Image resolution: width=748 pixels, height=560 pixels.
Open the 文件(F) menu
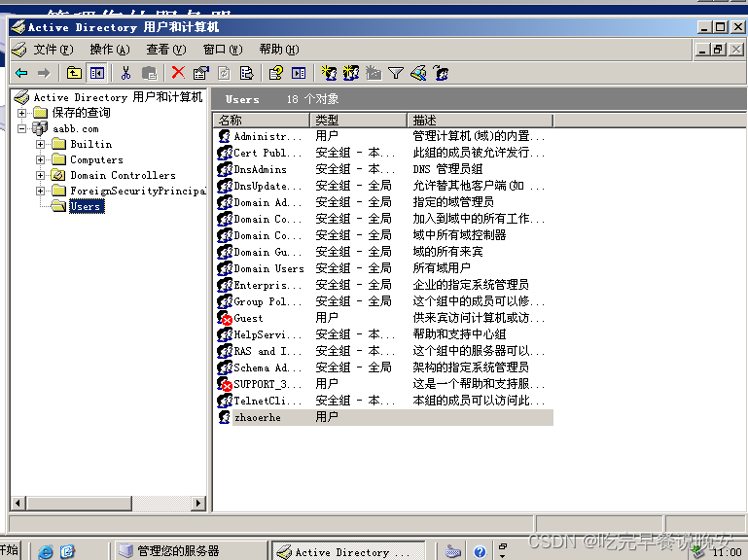(x=53, y=50)
